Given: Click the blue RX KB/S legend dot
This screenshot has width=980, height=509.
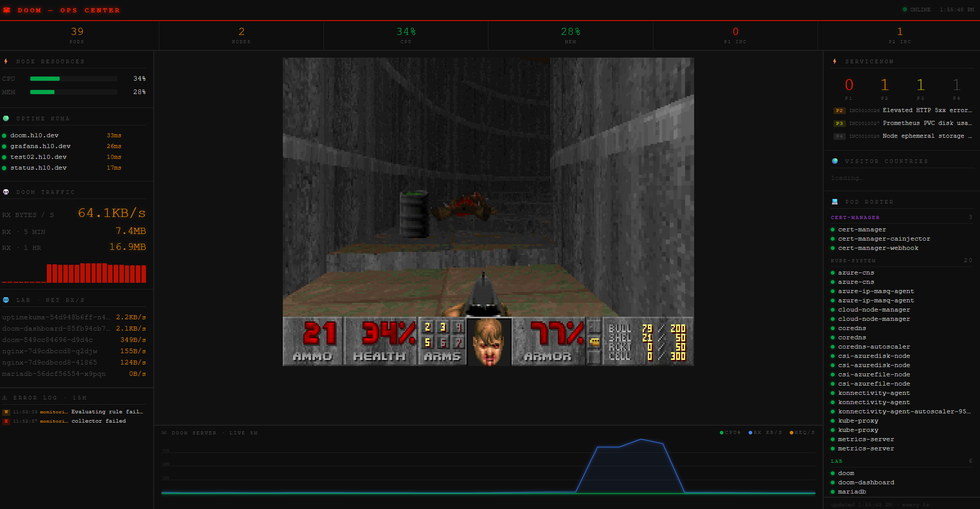Looking at the screenshot, I should point(750,432).
